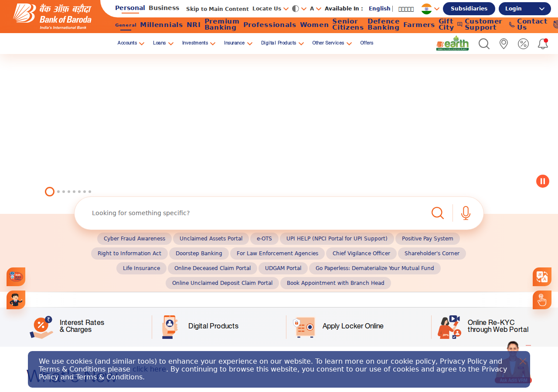
Task: Click the Customer Support chat icon
Action: coord(459,24)
